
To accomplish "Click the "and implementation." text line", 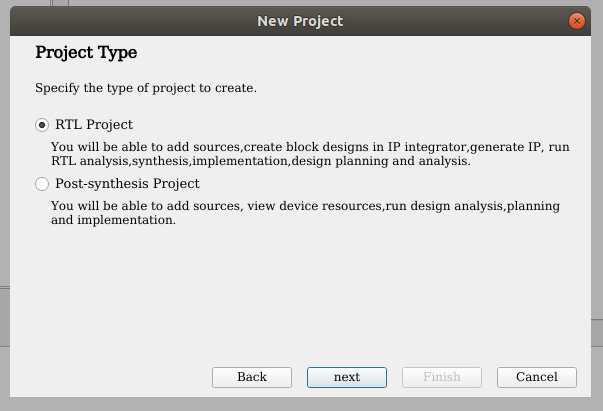I will (113, 220).
